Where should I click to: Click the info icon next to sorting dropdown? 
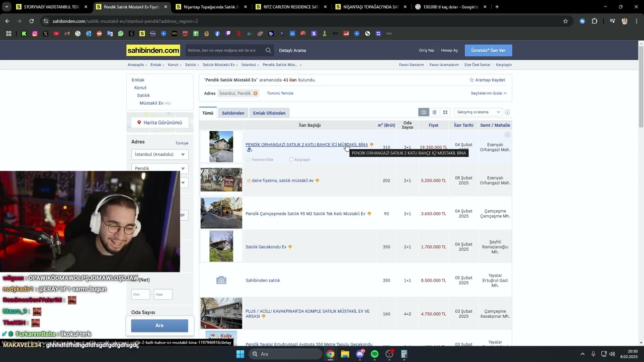coord(507,112)
